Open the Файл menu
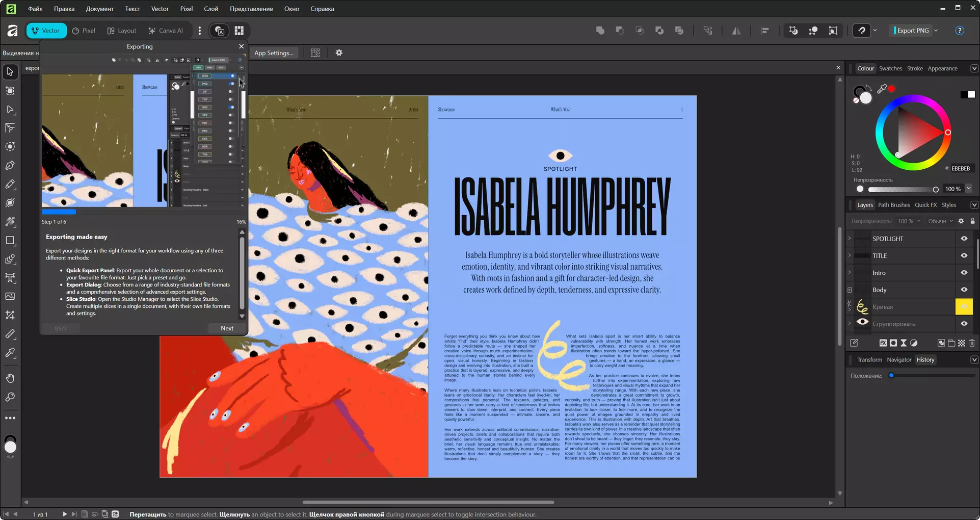The width and height of the screenshot is (980, 520). (x=35, y=9)
